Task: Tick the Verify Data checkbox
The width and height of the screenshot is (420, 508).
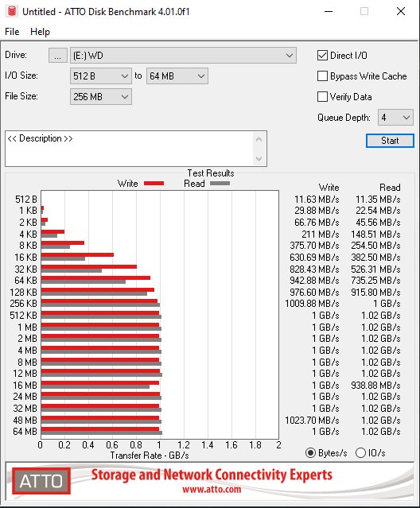Action: click(x=322, y=96)
